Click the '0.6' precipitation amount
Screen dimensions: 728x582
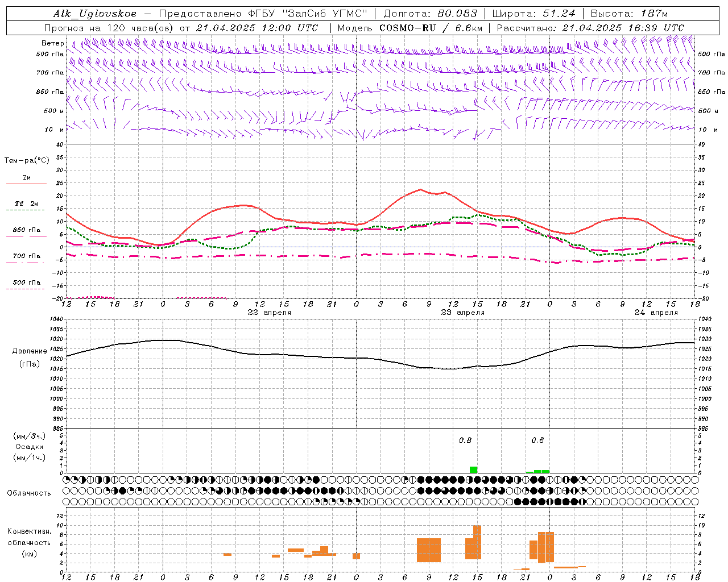tap(537, 440)
